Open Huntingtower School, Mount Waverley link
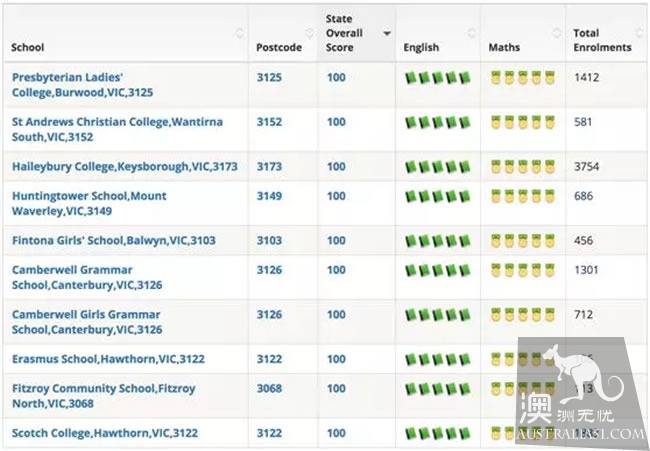This screenshot has height=451, width=650. pyautogui.click(x=89, y=203)
